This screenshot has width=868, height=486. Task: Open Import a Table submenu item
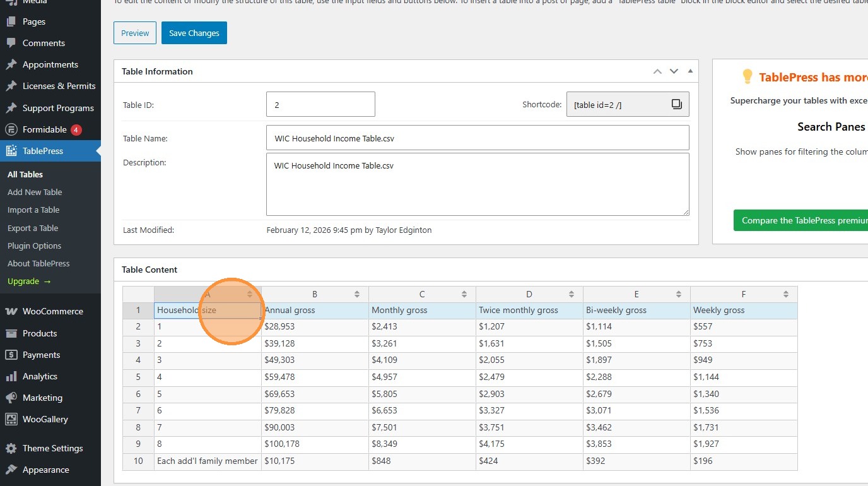tap(33, 210)
